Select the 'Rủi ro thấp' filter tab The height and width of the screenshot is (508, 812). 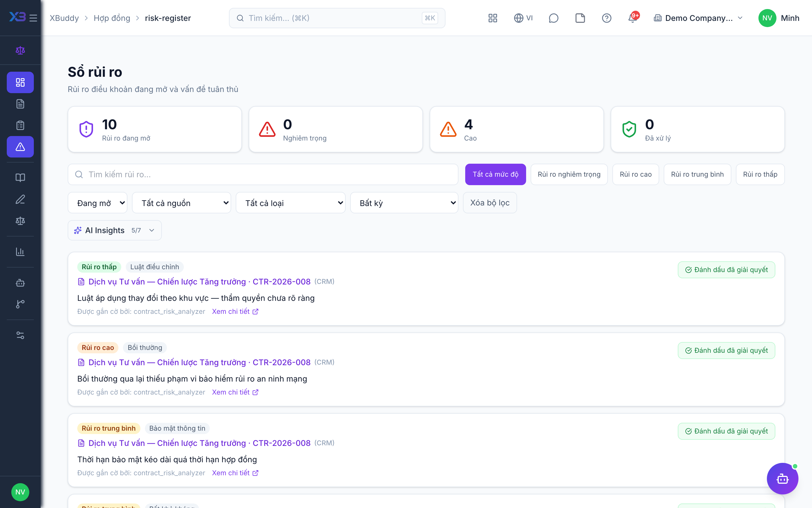760,174
